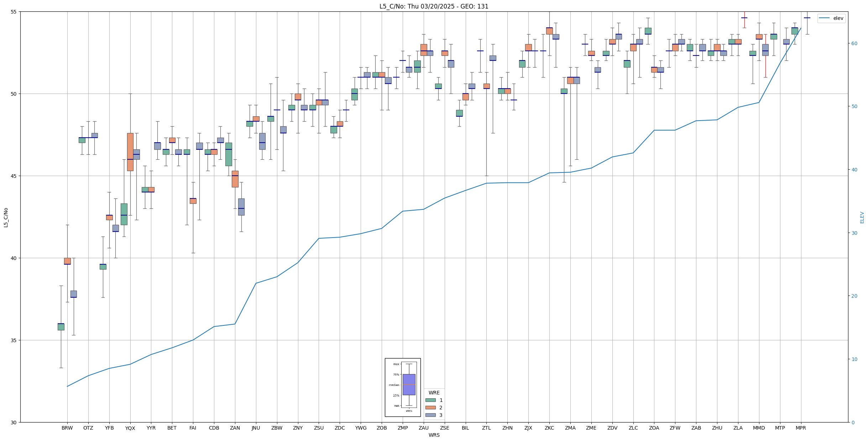Click the MPR station tick label
This screenshot has width=868, height=441.
tap(801, 428)
